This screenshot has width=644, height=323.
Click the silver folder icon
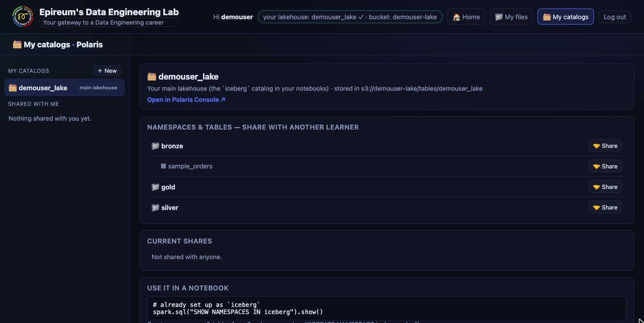click(x=155, y=208)
